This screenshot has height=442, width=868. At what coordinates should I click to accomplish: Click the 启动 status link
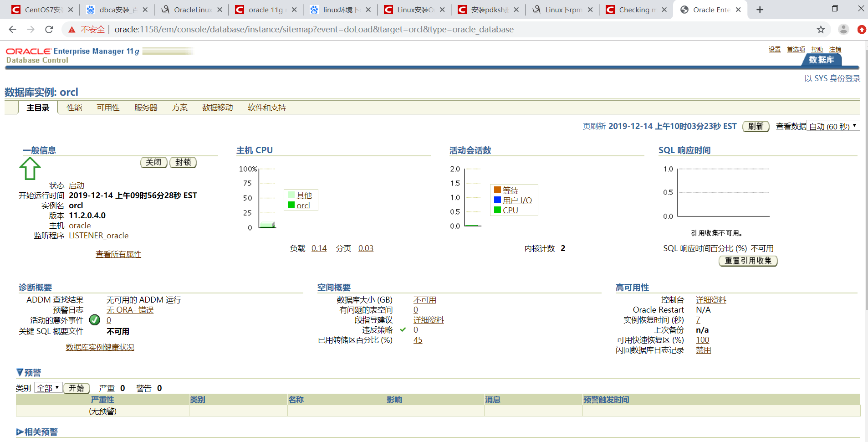click(77, 185)
